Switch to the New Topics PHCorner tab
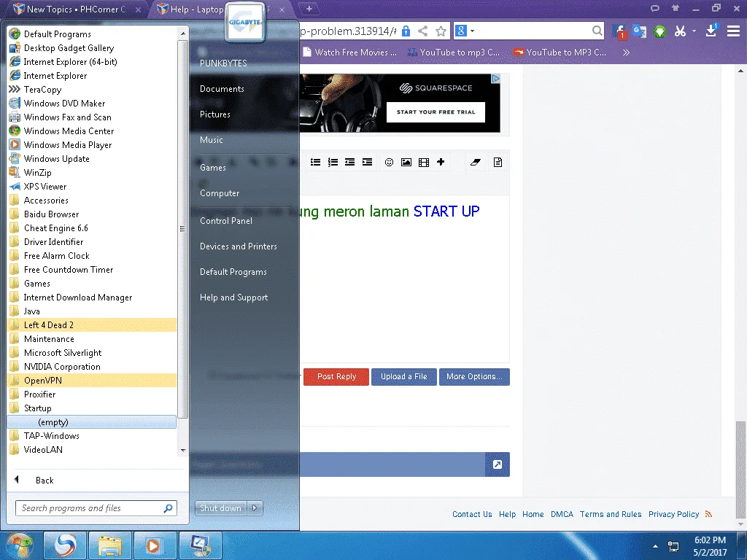The width and height of the screenshot is (747, 560). tap(76, 9)
